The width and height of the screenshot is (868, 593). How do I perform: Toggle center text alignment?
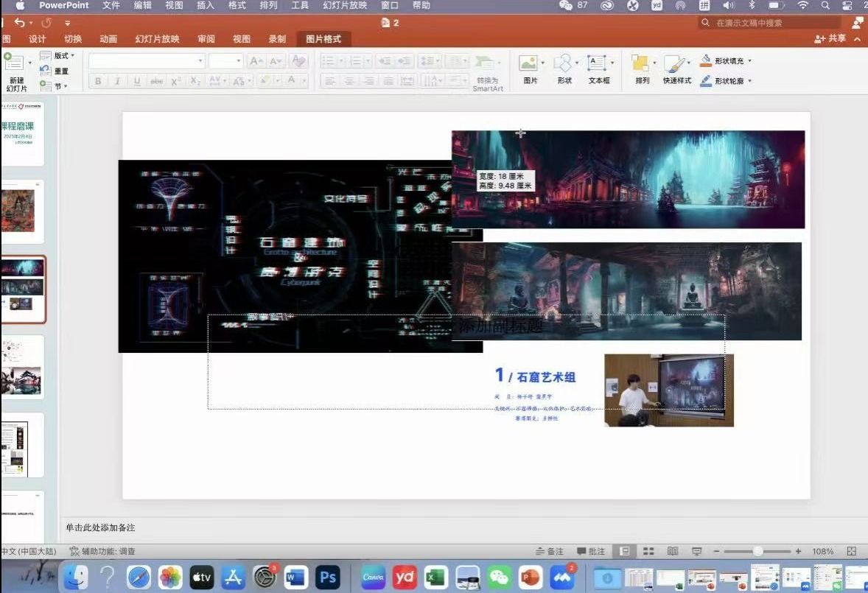[x=349, y=81]
